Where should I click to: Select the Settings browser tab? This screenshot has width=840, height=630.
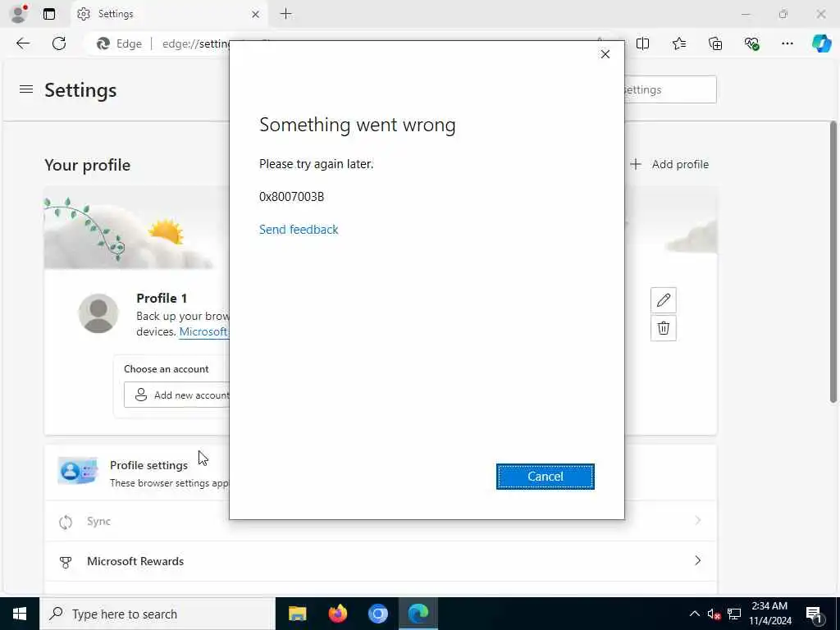(x=167, y=14)
